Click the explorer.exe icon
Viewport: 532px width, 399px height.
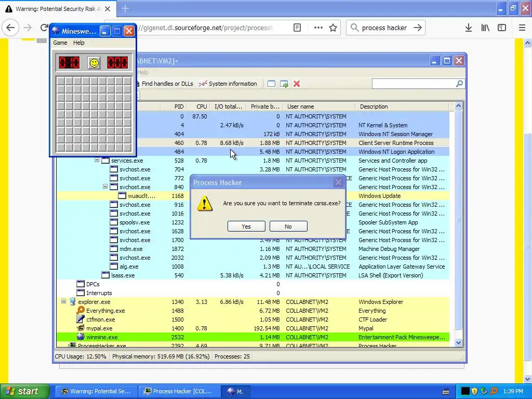pos(72,302)
